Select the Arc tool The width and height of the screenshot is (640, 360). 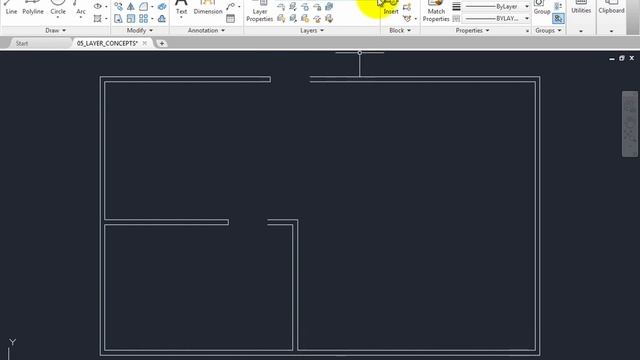[x=81, y=8]
